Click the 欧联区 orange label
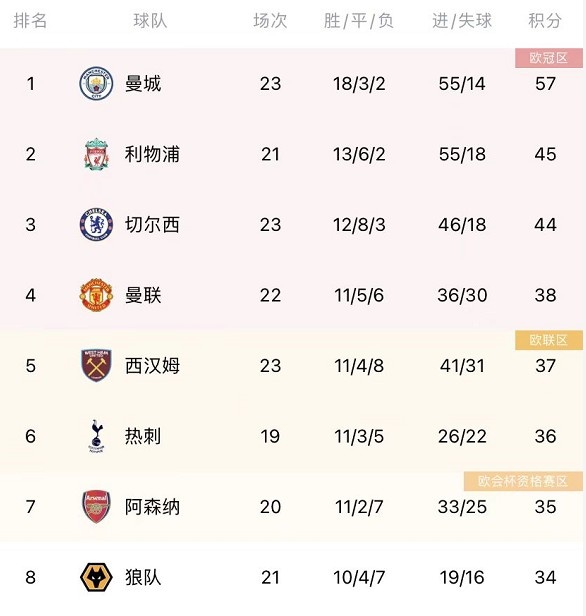This screenshot has width=586, height=616. [x=549, y=340]
